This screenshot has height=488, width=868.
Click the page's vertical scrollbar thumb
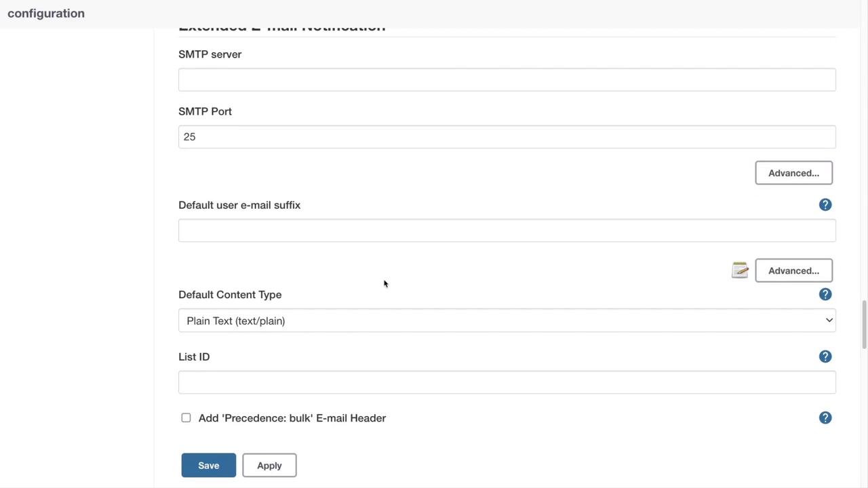pyautogui.click(x=864, y=324)
